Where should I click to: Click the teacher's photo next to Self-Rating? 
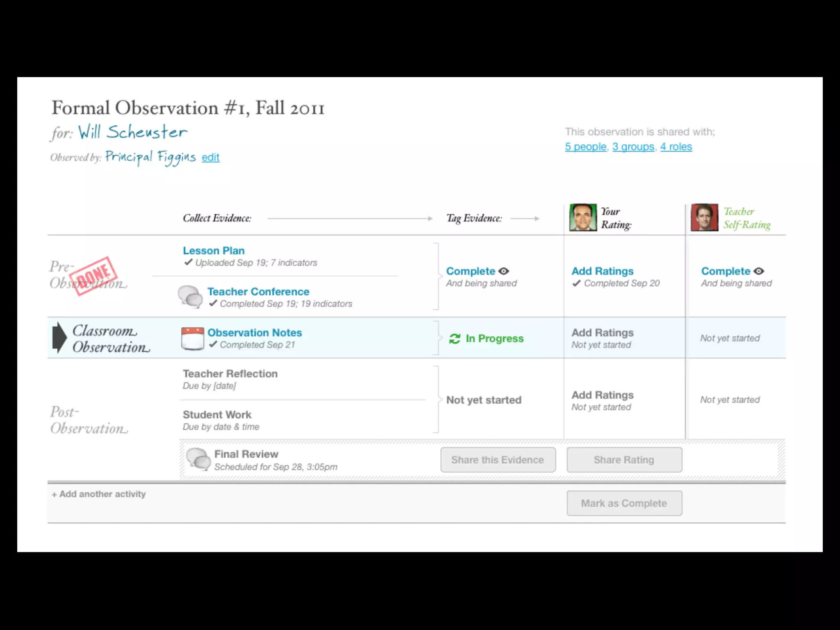(704, 217)
